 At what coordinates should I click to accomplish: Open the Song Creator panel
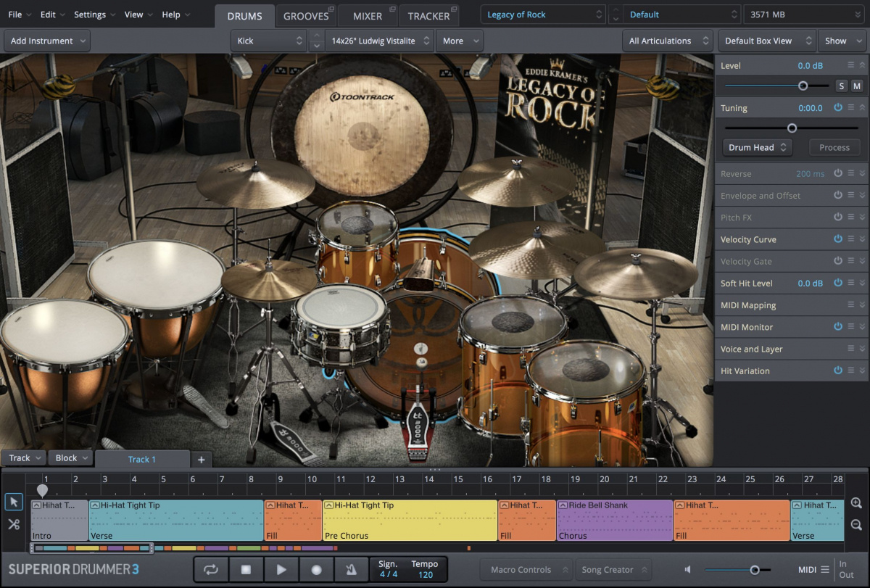(613, 569)
